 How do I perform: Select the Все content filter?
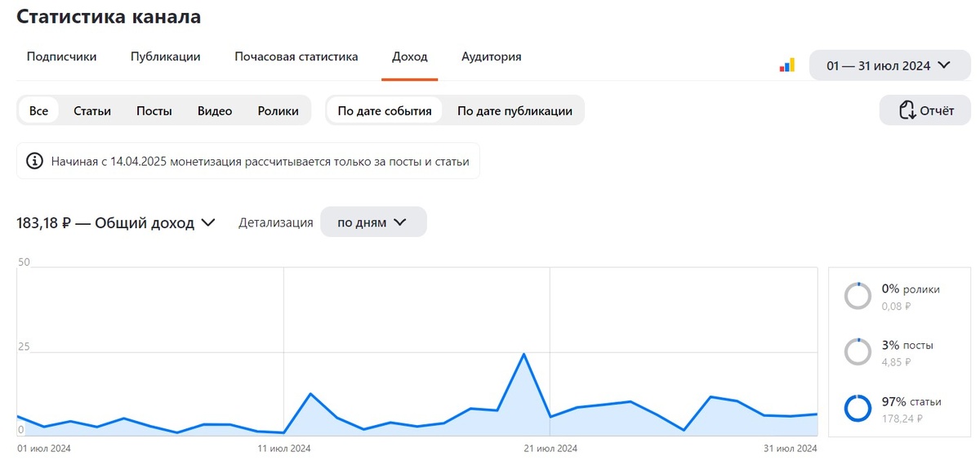click(x=38, y=110)
